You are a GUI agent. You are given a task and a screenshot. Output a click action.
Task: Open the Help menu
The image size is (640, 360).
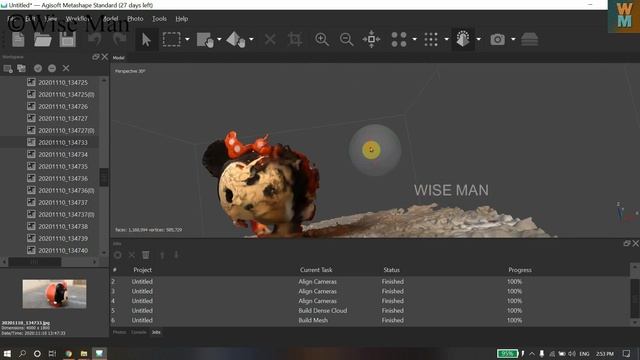pos(182,19)
